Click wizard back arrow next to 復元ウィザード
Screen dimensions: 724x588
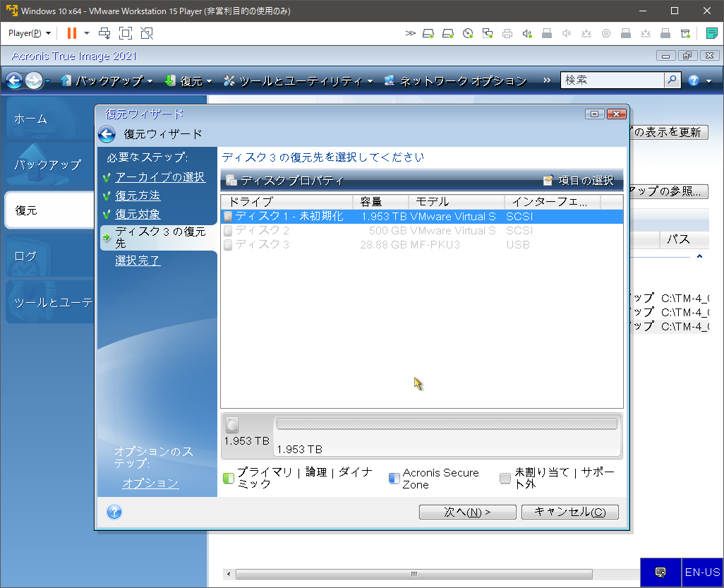point(107,134)
